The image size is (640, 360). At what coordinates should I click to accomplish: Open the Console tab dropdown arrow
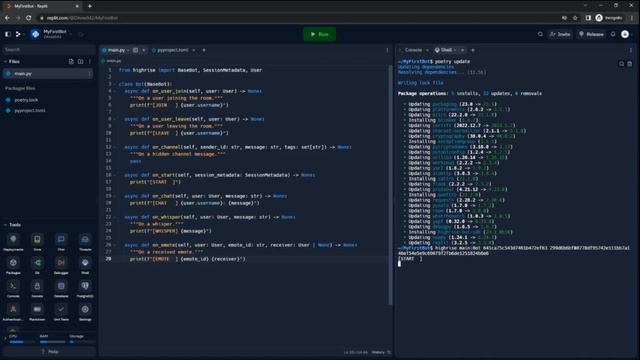427,50
